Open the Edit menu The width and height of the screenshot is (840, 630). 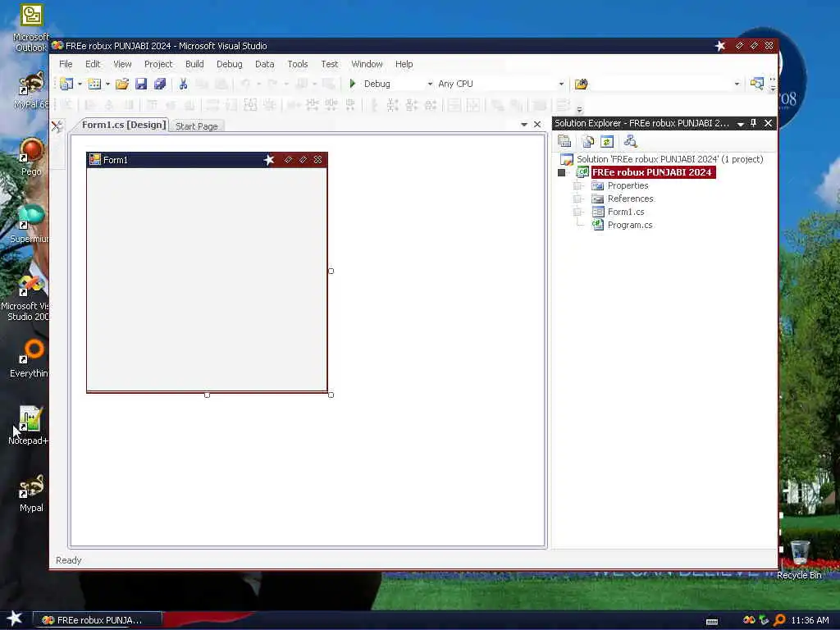click(x=93, y=64)
